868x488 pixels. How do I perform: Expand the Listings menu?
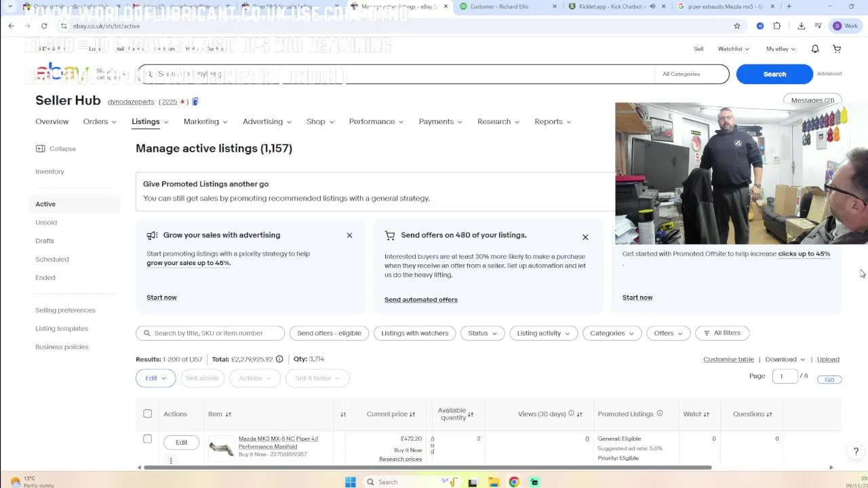(150, 121)
